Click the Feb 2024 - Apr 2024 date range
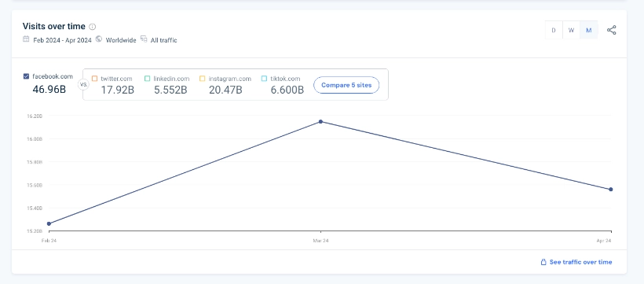Image resolution: width=644 pixels, height=284 pixels. [x=62, y=40]
